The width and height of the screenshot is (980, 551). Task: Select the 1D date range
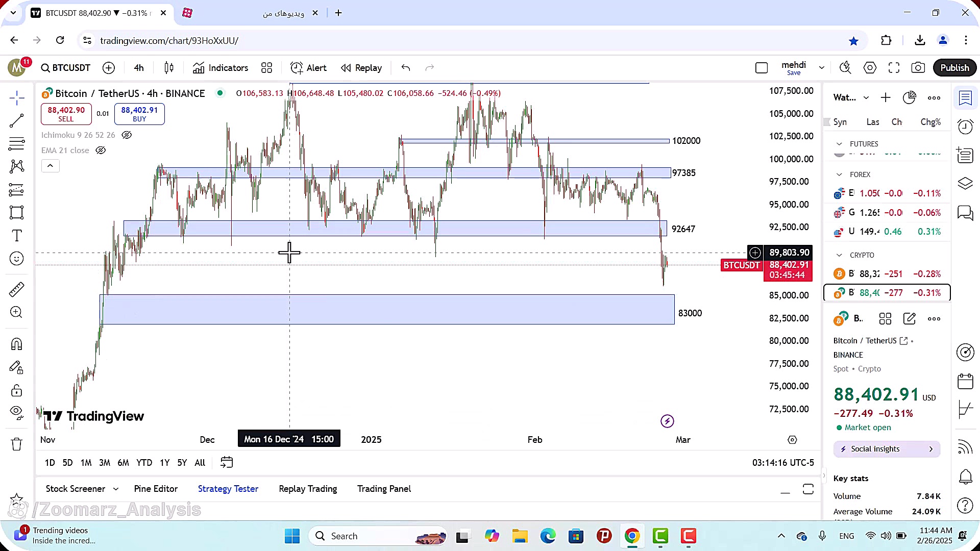pyautogui.click(x=50, y=463)
